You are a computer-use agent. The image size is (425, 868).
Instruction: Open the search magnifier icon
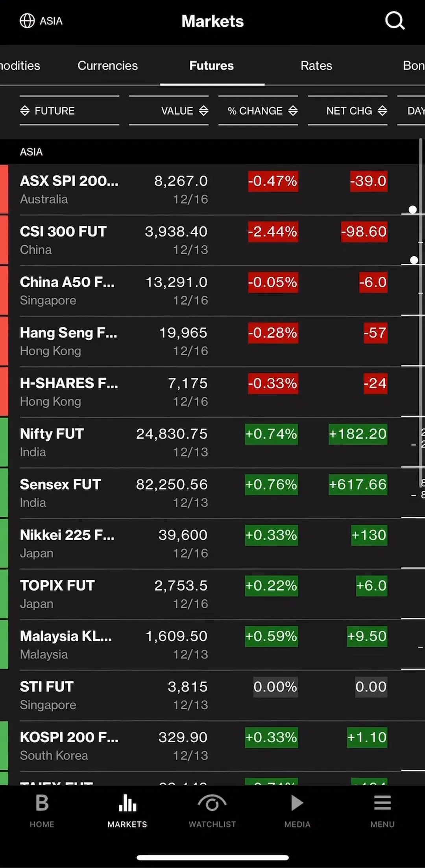pyautogui.click(x=395, y=20)
